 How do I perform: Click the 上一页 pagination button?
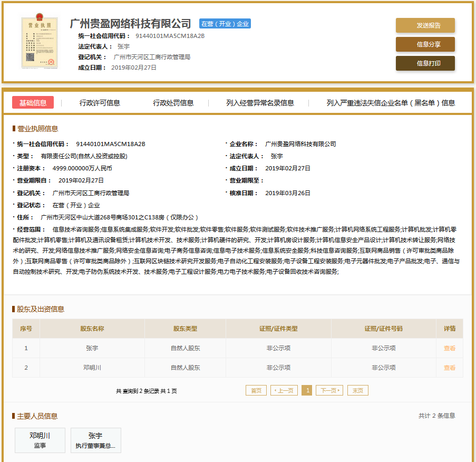click(284, 390)
